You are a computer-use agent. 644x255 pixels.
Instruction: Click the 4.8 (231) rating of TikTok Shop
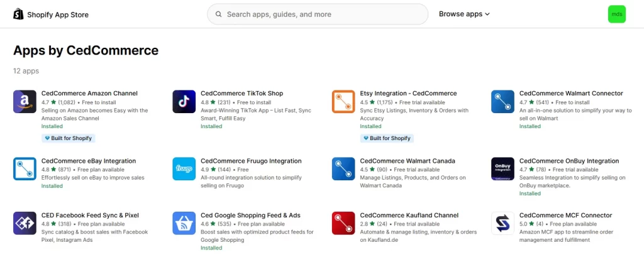[216, 102]
